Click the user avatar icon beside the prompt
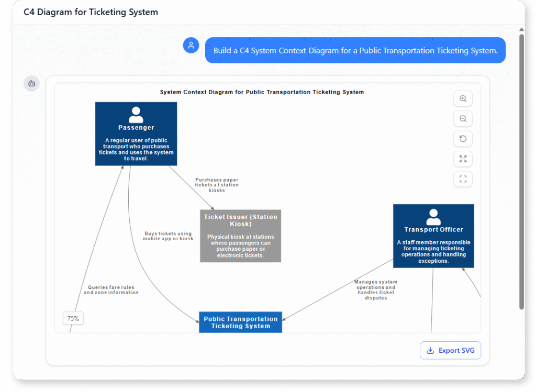536x392 pixels. coord(191,46)
